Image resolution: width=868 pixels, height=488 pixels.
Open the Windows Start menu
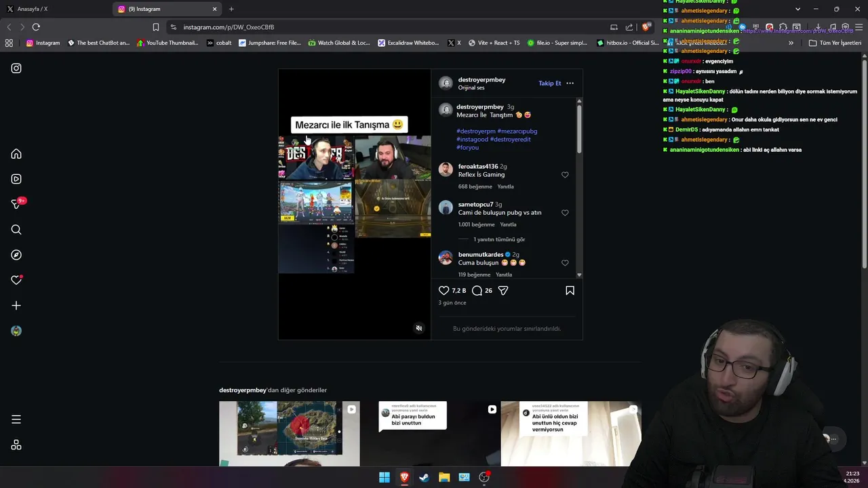click(x=384, y=477)
